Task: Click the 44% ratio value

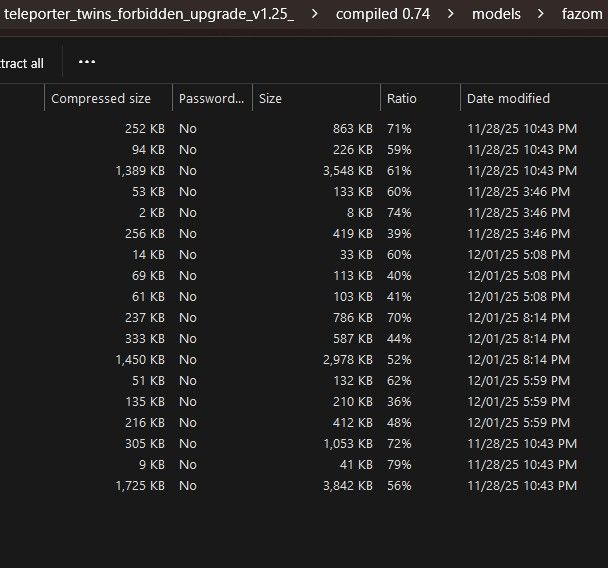Action: pyautogui.click(x=399, y=338)
